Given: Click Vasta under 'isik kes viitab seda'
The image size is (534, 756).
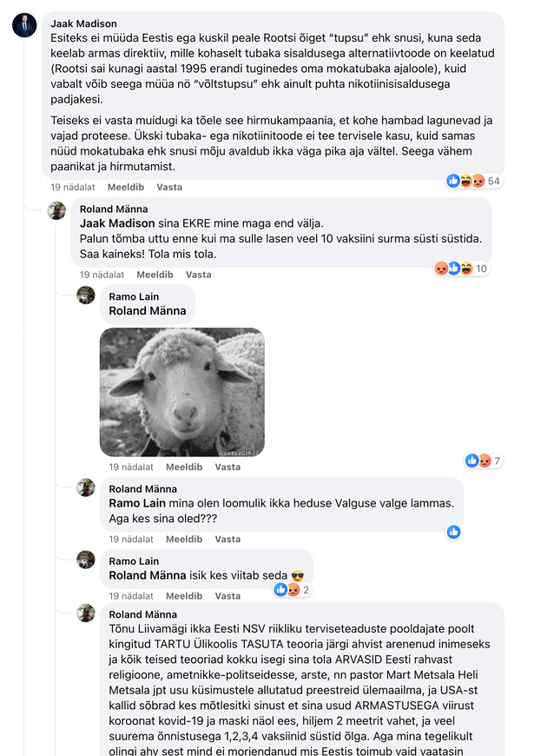Looking at the screenshot, I should click(227, 596).
